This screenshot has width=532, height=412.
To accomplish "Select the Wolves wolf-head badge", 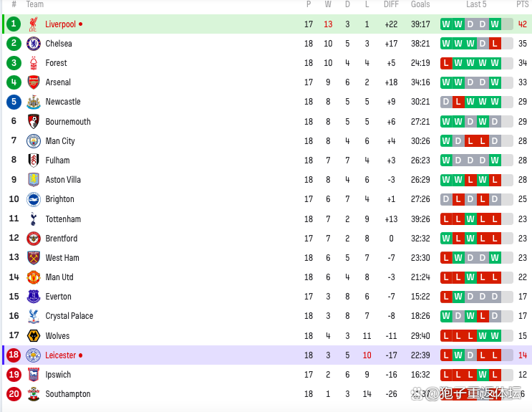I will pos(33,336).
